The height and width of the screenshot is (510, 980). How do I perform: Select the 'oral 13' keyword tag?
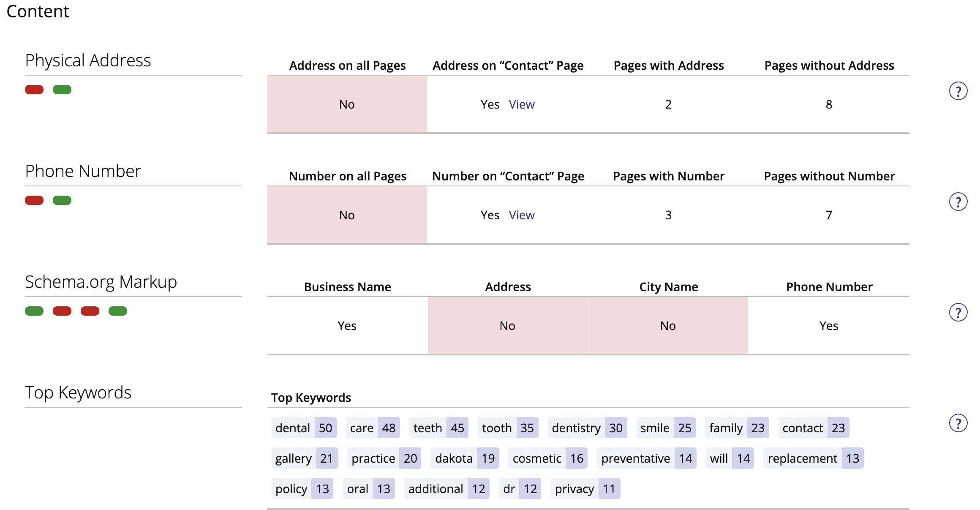369,488
